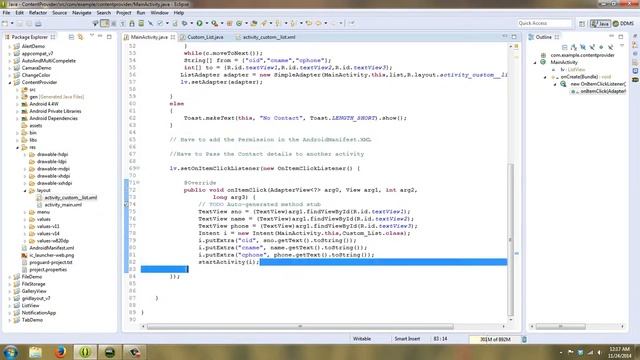Click the New file toolbar icon

5,23
